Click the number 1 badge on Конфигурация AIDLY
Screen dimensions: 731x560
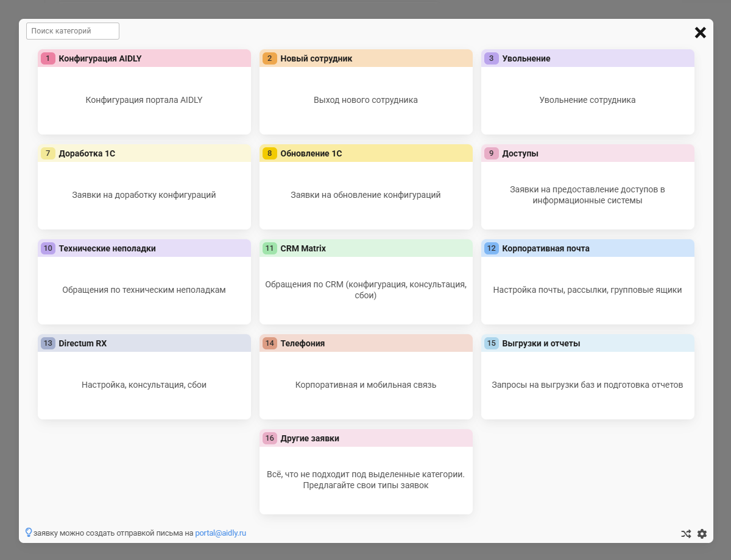pos(48,58)
